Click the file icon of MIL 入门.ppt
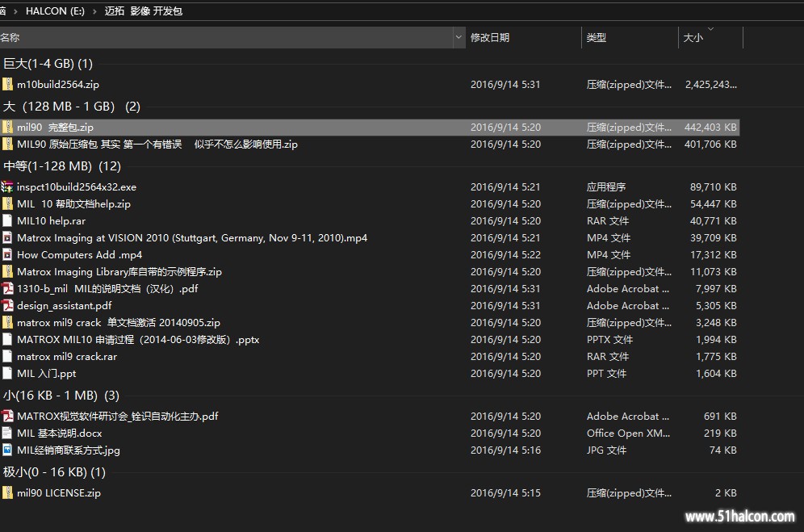The image size is (804, 532). [x=7, y=373]
